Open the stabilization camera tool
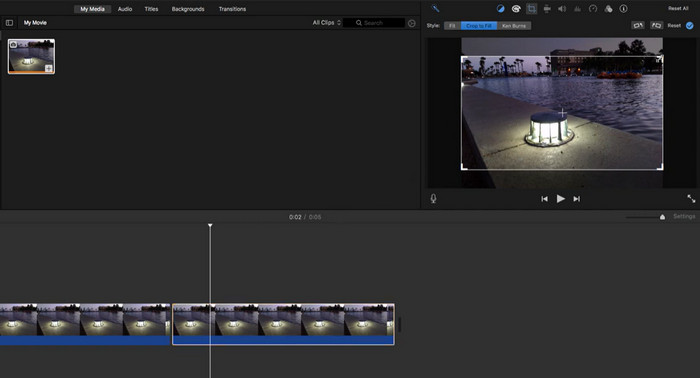This screenshot has width=700, height=378. tap(547, 8)
